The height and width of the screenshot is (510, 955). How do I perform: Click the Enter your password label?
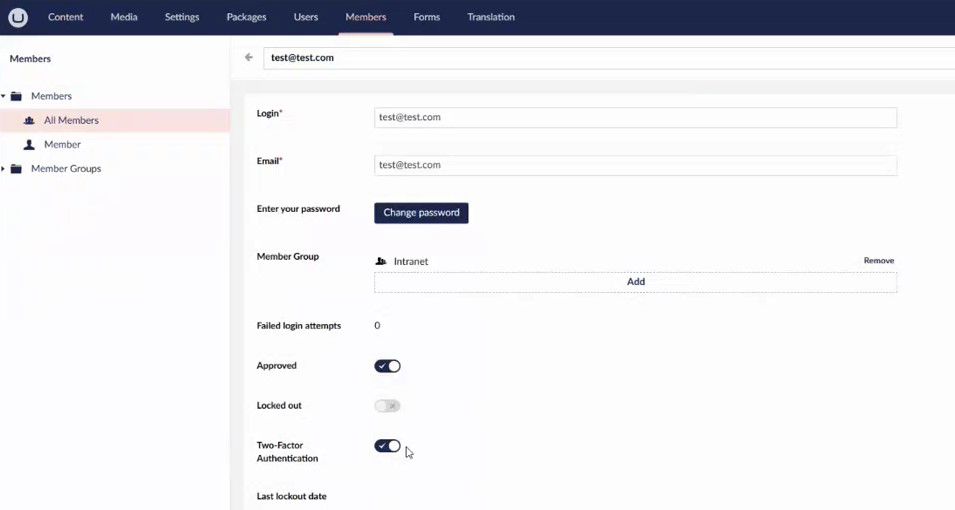click(x=298, y=208)
